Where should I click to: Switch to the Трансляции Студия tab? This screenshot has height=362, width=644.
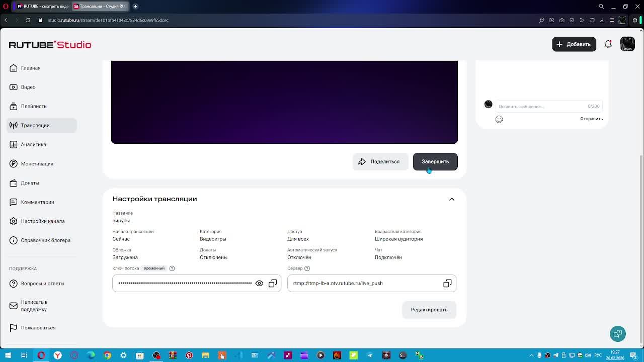pyautogui.click(x=100, y=6)
